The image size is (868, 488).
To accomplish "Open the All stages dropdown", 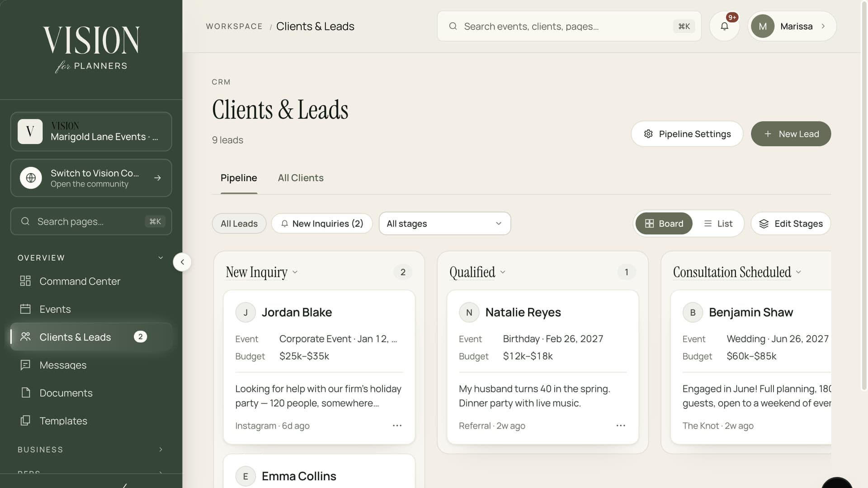I will [445, 224].
